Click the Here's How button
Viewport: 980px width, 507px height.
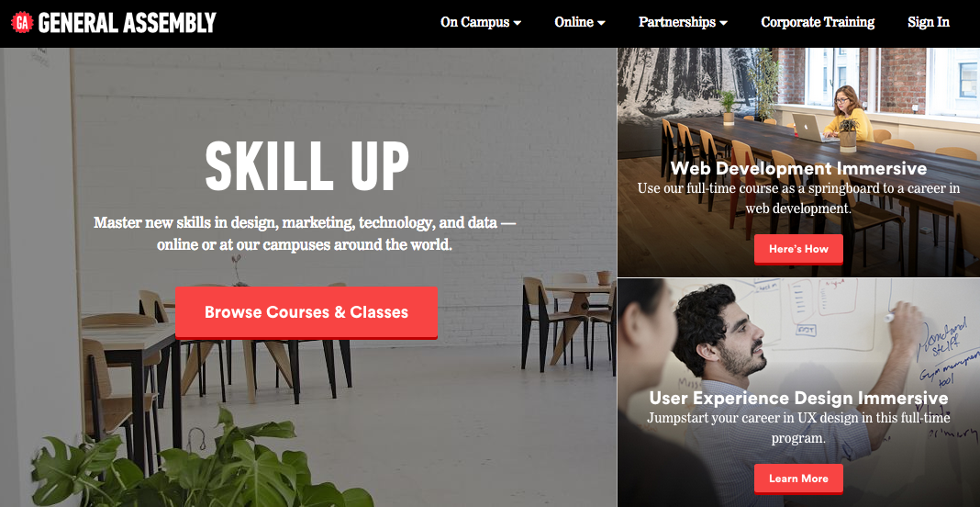(x=798, y=249)
